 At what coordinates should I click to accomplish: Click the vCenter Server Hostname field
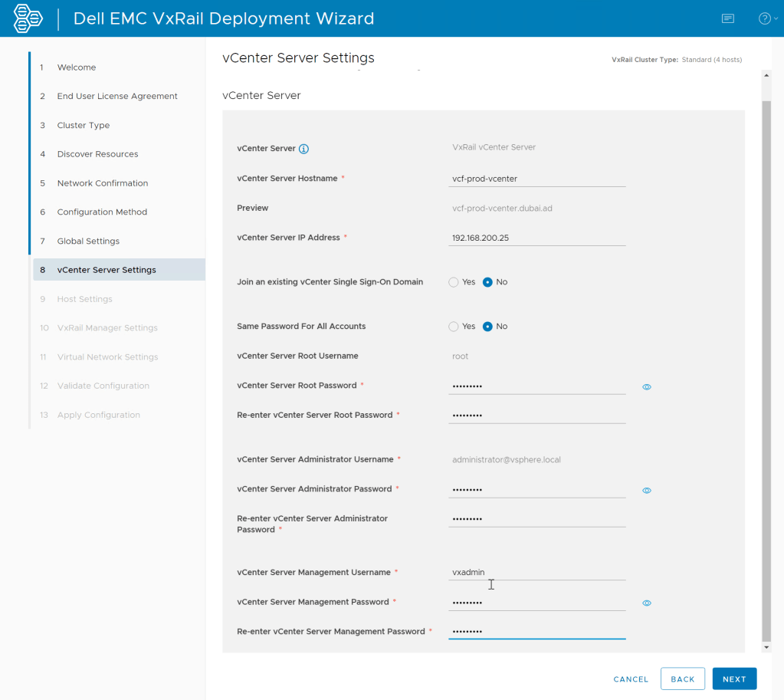(536, 179)
